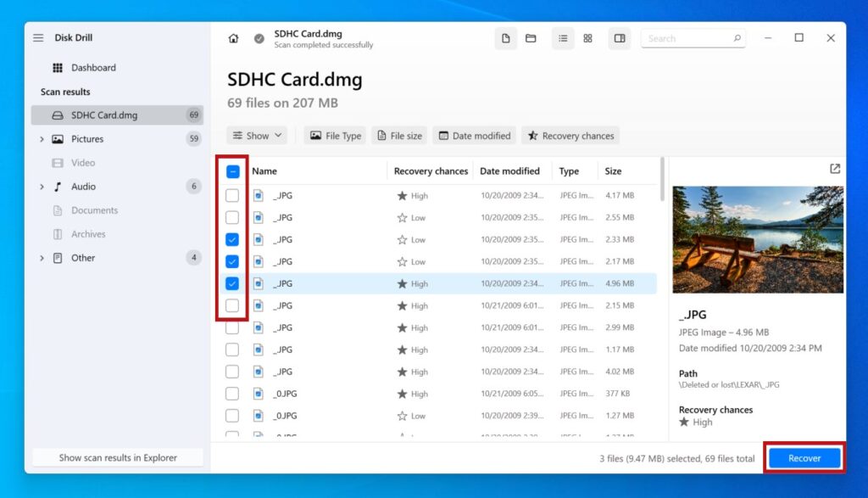Open the Show filter dropdown
This screenshot has width=868, height=498.
point(256,135)
